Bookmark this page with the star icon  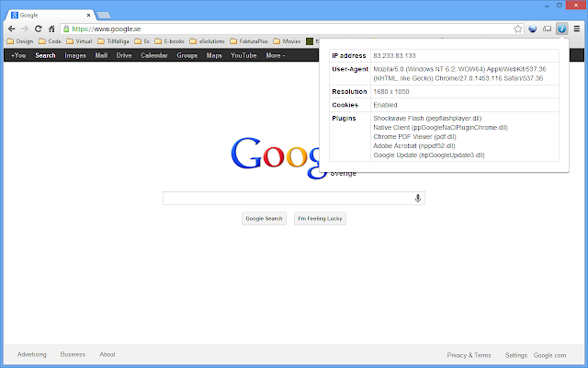(518, 29)
